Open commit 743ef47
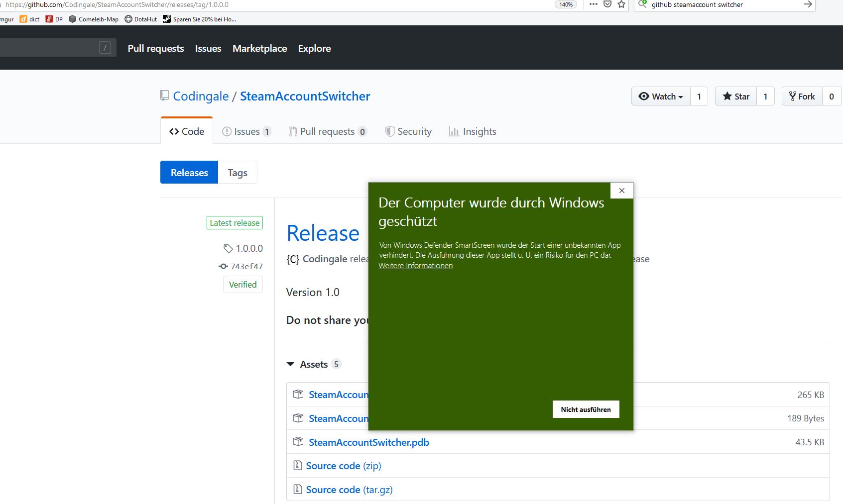 247,266
